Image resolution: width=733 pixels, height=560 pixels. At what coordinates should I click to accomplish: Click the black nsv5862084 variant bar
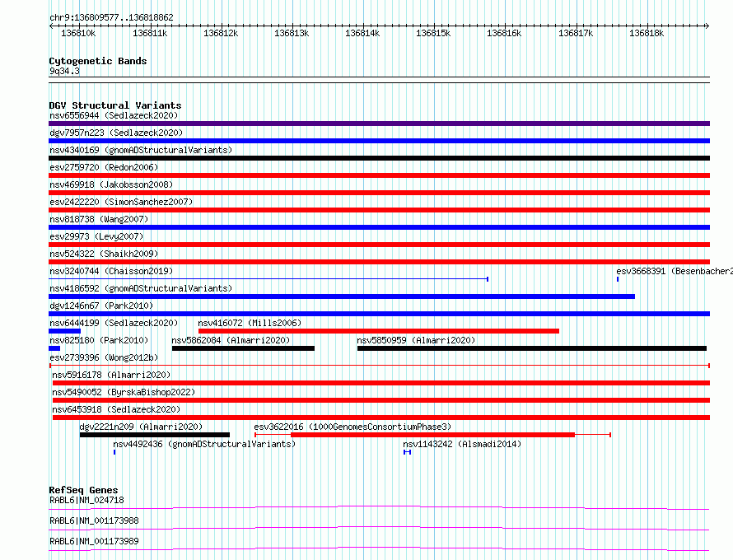coord(243,348)
